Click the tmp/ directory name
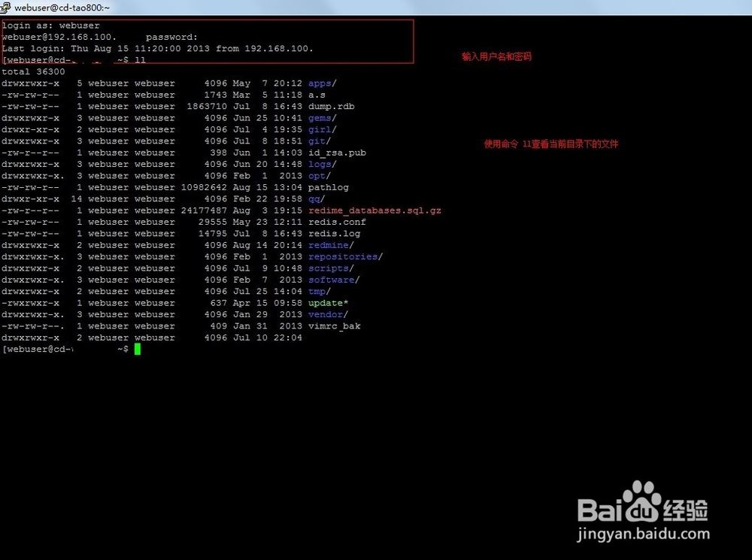The image size is (752, 560). (320, 291)
